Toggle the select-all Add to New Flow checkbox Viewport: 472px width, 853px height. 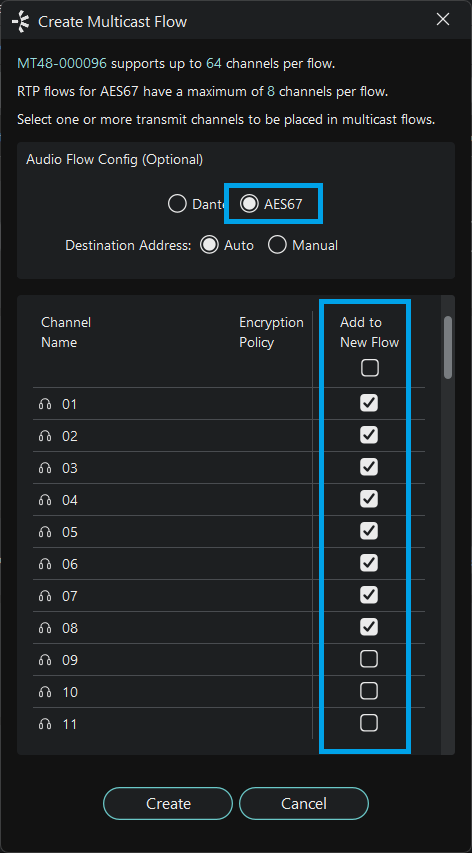(x=369, y=369)
